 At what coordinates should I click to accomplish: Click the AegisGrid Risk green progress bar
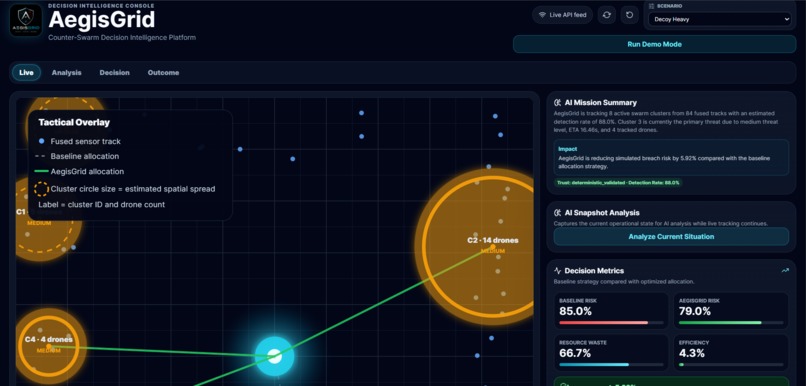click(x=731, y=323)
